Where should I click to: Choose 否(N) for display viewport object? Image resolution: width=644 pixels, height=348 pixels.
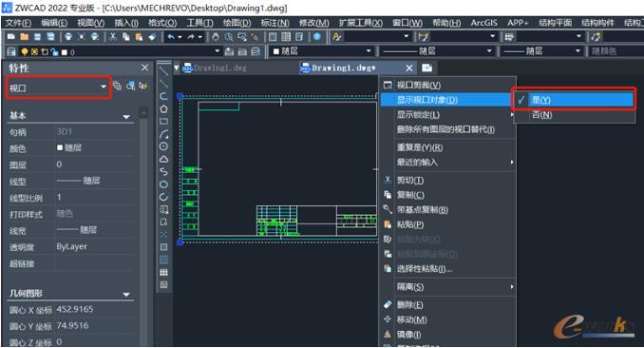[574, 115]
